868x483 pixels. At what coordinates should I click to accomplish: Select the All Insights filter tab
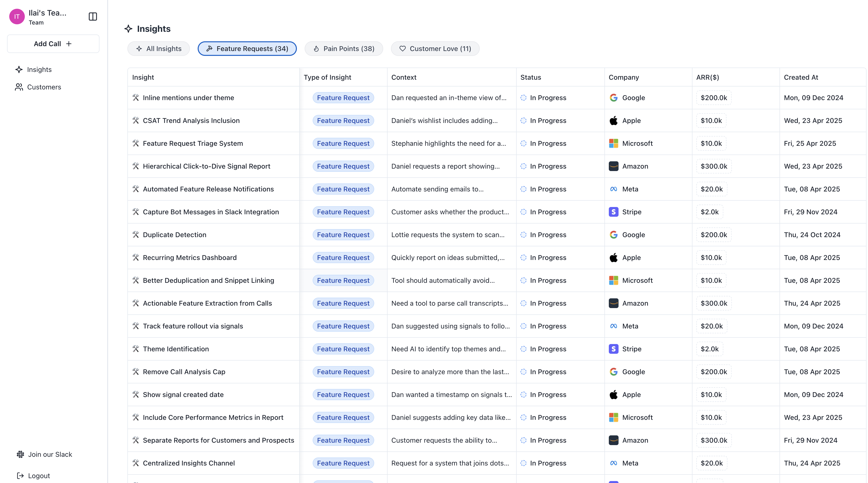[158, 49]
